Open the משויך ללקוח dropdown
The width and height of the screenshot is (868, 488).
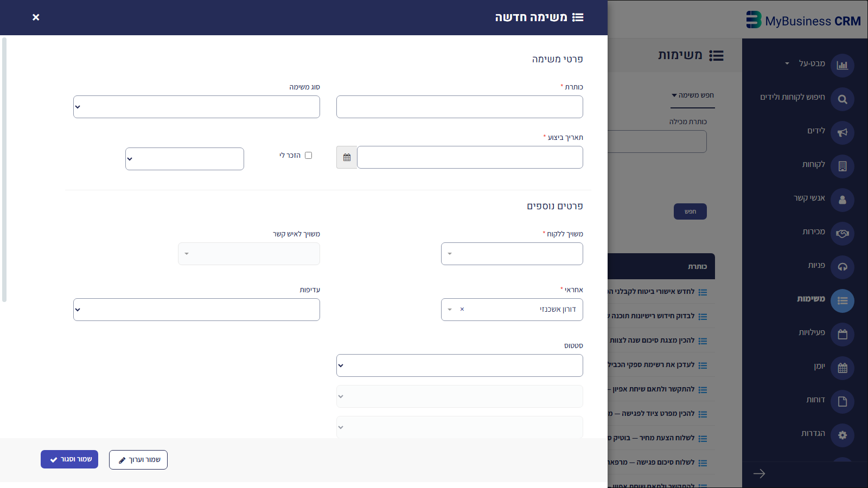tap(512, 254)
